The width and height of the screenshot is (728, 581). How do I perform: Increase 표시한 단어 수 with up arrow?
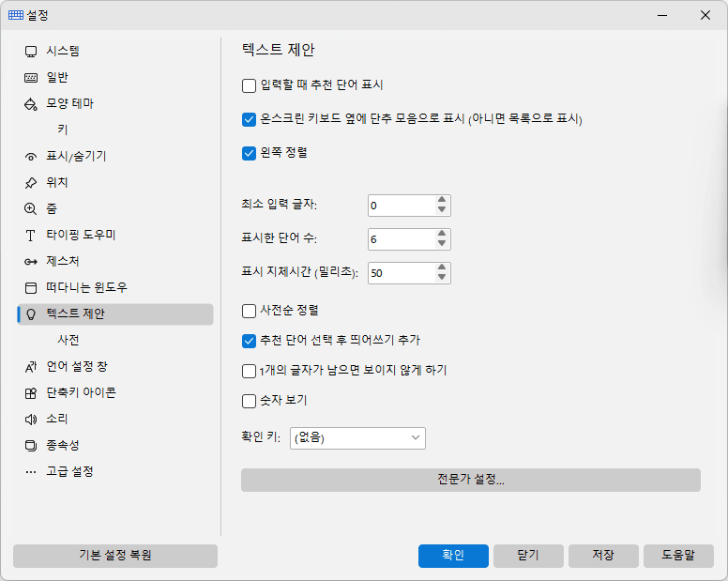point(442,234)
